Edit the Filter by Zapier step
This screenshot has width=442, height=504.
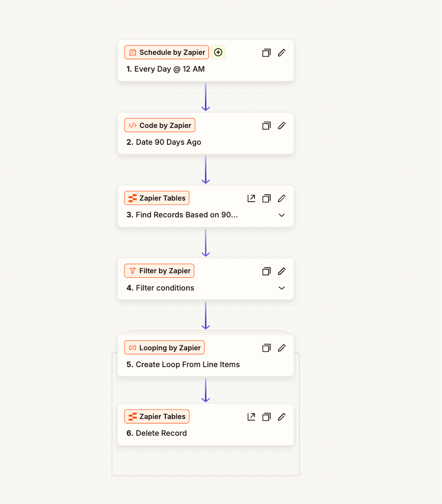[281, 271]
